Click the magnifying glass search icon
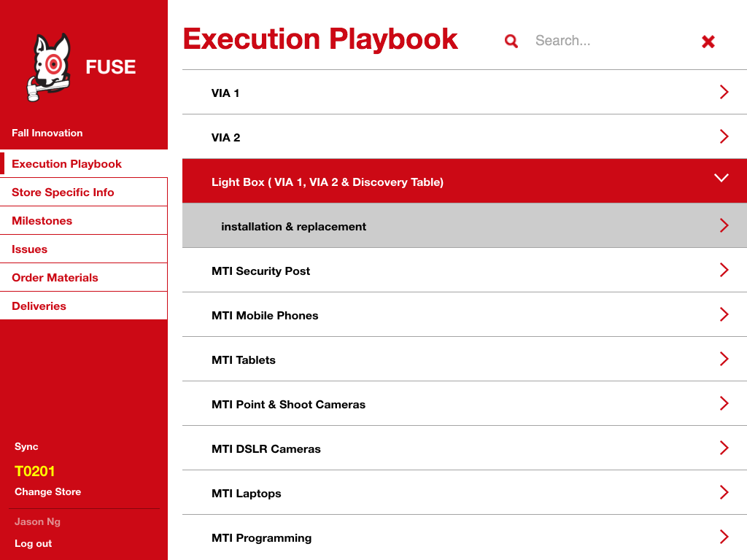The image size is (747, 560). pos(511,42)
